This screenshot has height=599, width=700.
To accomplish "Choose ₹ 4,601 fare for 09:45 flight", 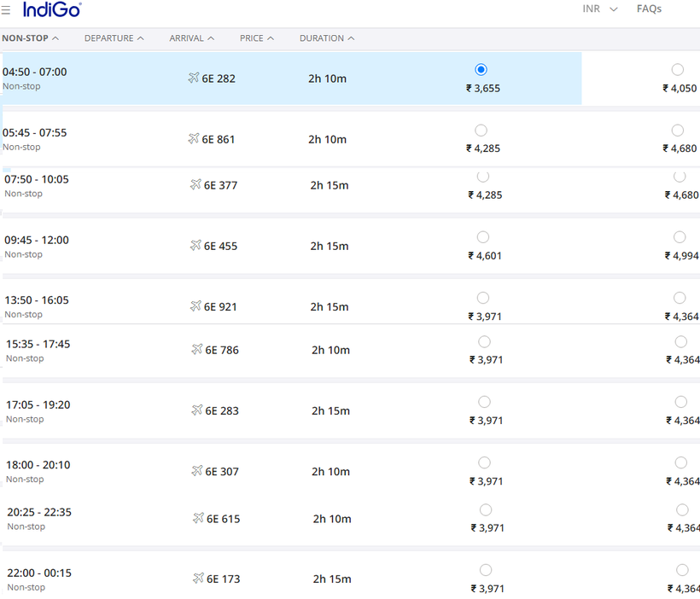I will coord(483,237).
